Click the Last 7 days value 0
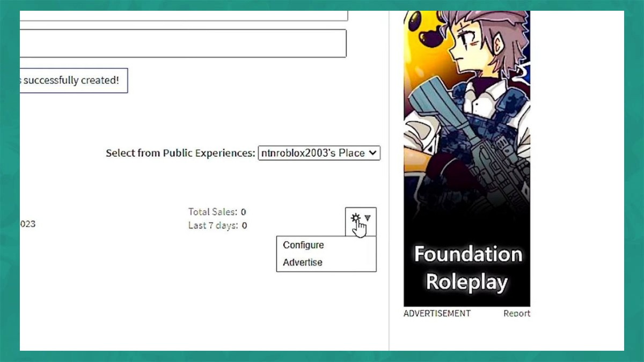 click(x=244, y=225)
